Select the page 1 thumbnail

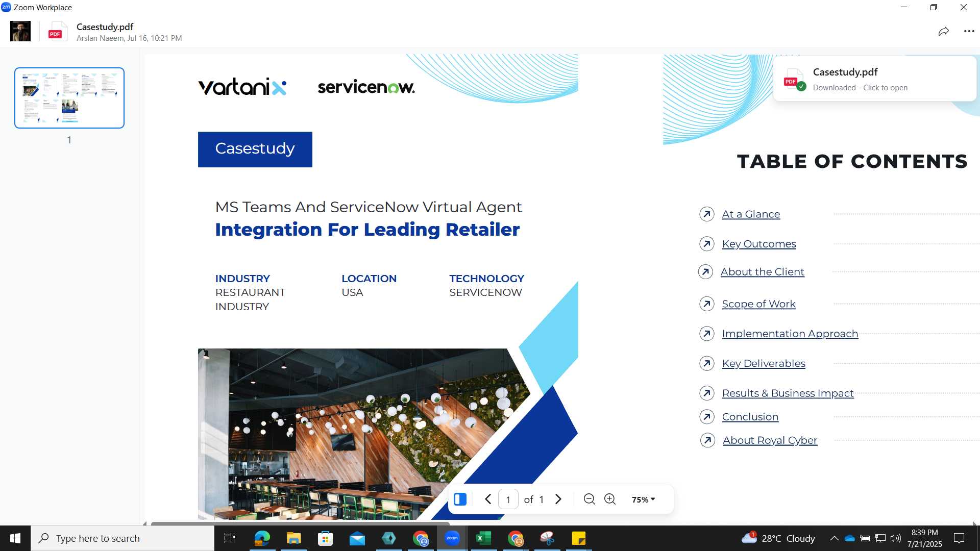[69, 98]
